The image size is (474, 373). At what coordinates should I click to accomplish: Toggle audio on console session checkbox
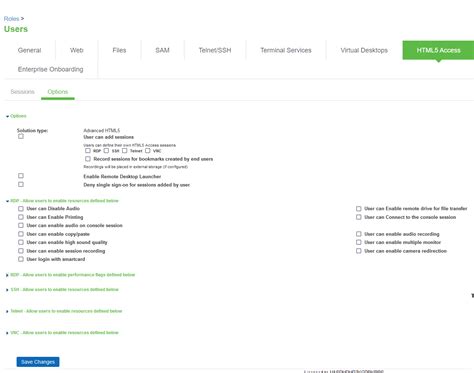click(21, 225)
